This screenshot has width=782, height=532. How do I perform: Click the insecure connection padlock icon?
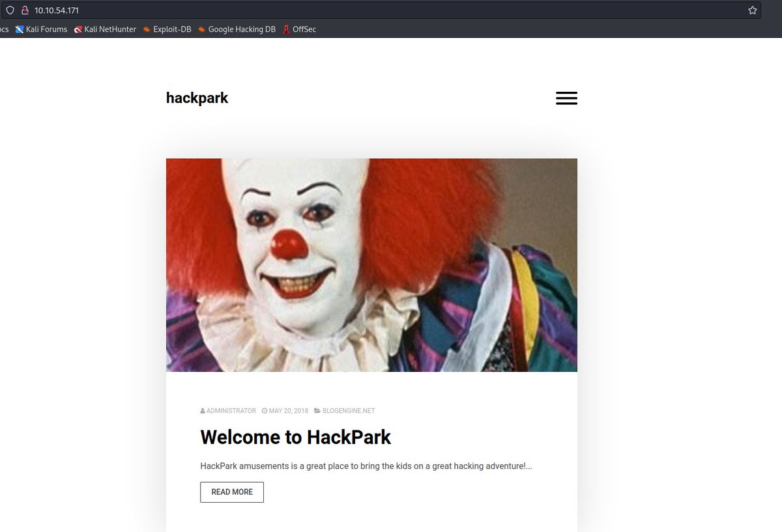click(x=25, y=10)
